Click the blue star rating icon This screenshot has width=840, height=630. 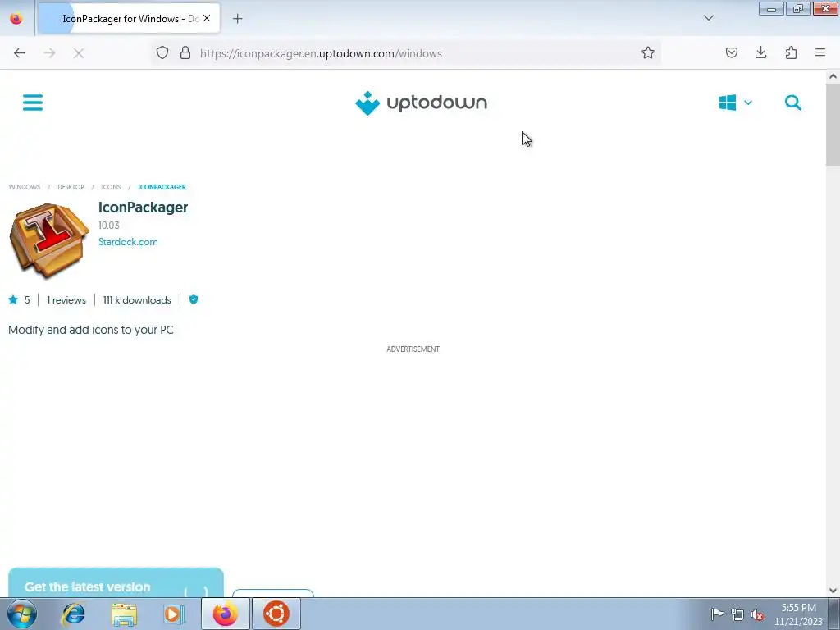point(13,299)
